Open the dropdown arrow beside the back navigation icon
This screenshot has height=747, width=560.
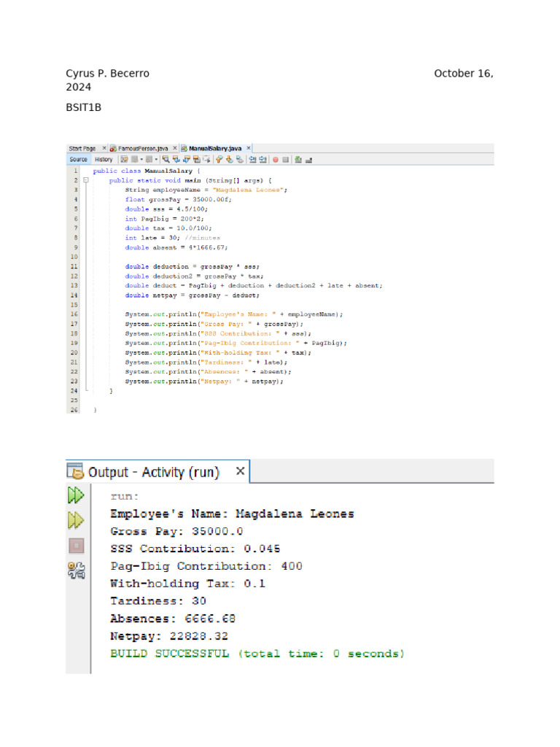141,159
